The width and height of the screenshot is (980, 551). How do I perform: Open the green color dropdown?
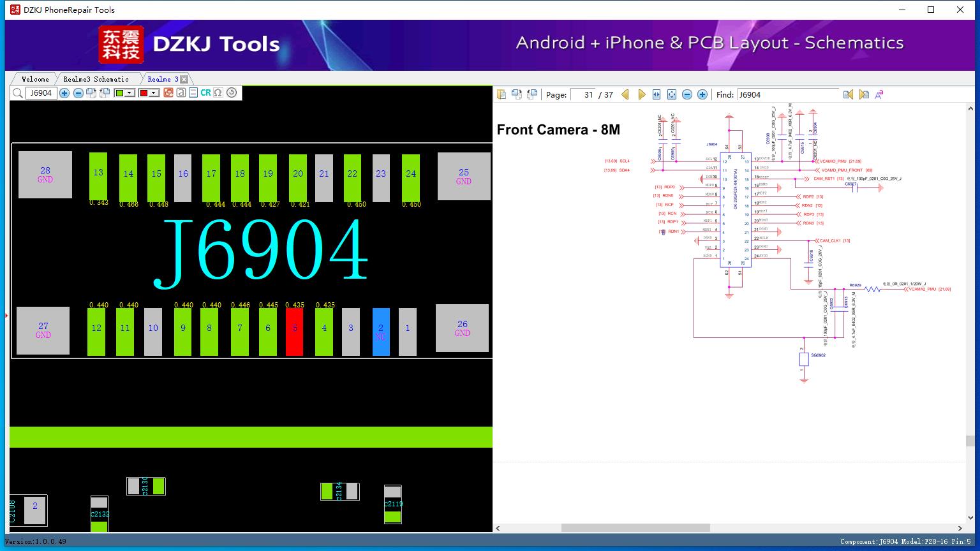[130, 93]
